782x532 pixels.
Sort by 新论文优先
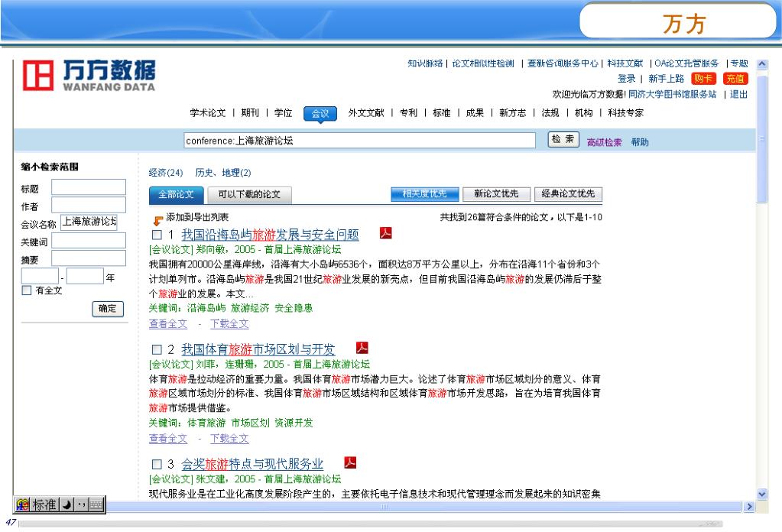click(x=496, y=193)
